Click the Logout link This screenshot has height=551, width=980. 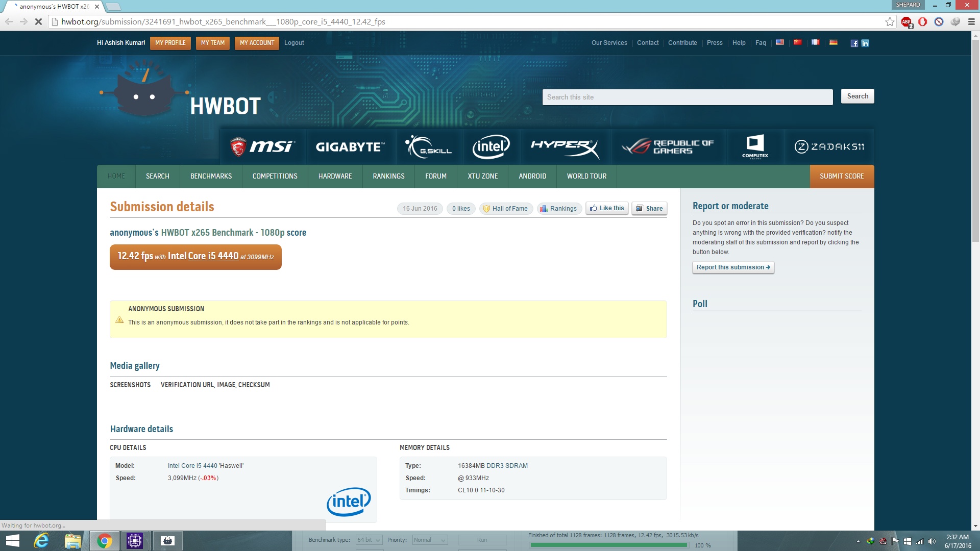click(x=294, y=43)
